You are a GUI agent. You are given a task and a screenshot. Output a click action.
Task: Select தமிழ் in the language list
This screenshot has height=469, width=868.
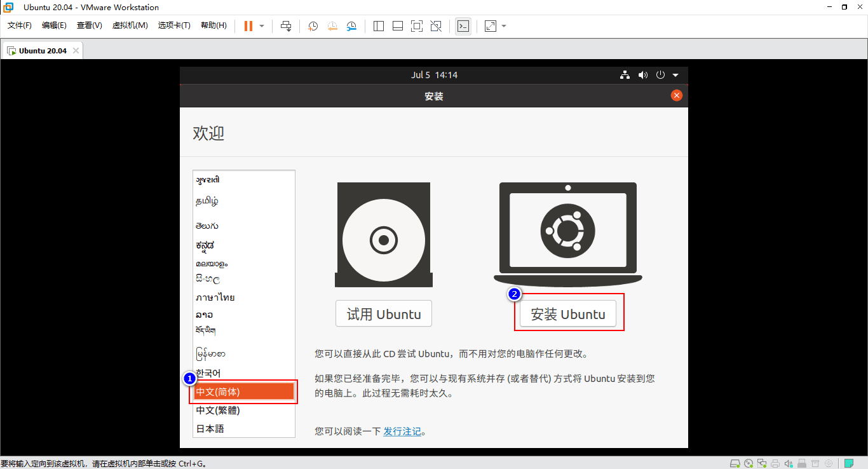[244, 201]
